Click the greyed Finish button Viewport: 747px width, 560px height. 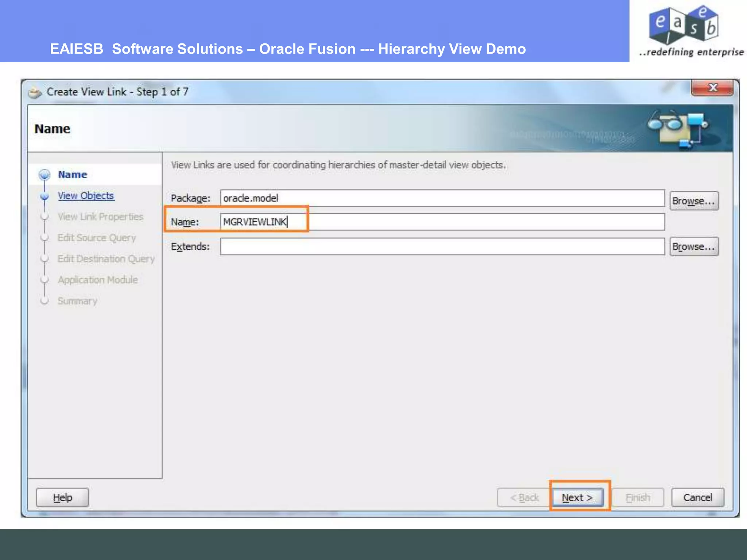(638, 497)
